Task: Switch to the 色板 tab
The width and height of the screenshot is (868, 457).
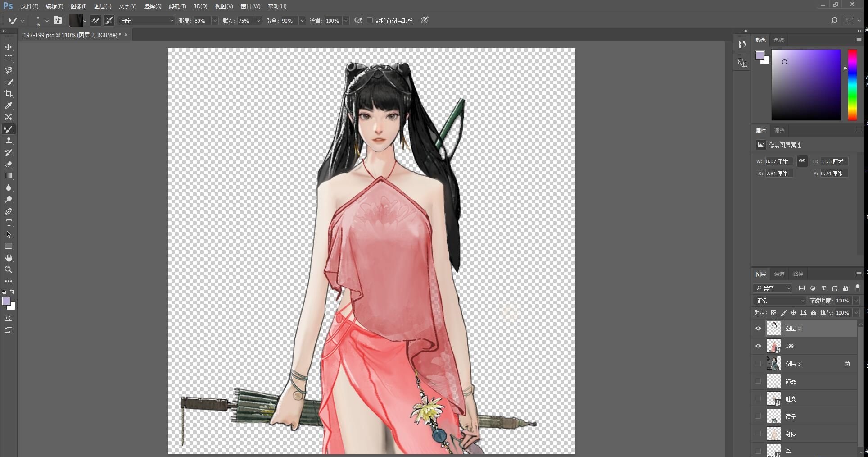Action: click(779, 40)
